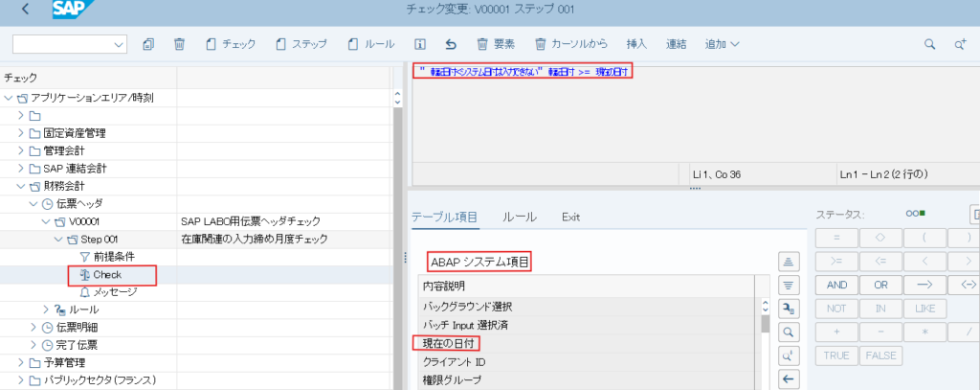Viewport: 980px width, 390px height.
Task: Collapse the 財務会計 folder
Action: 21,186
